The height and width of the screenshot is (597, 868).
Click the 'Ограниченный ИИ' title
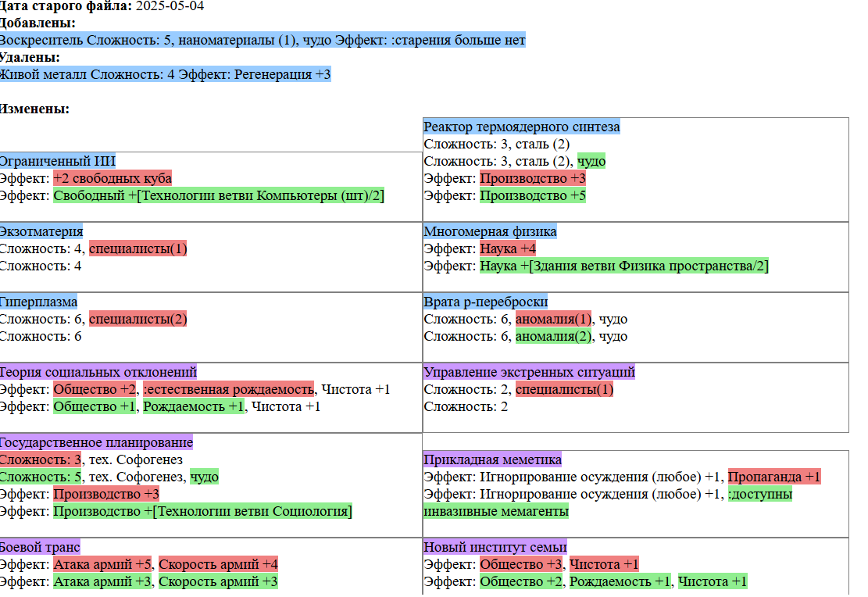pos(58,161)
